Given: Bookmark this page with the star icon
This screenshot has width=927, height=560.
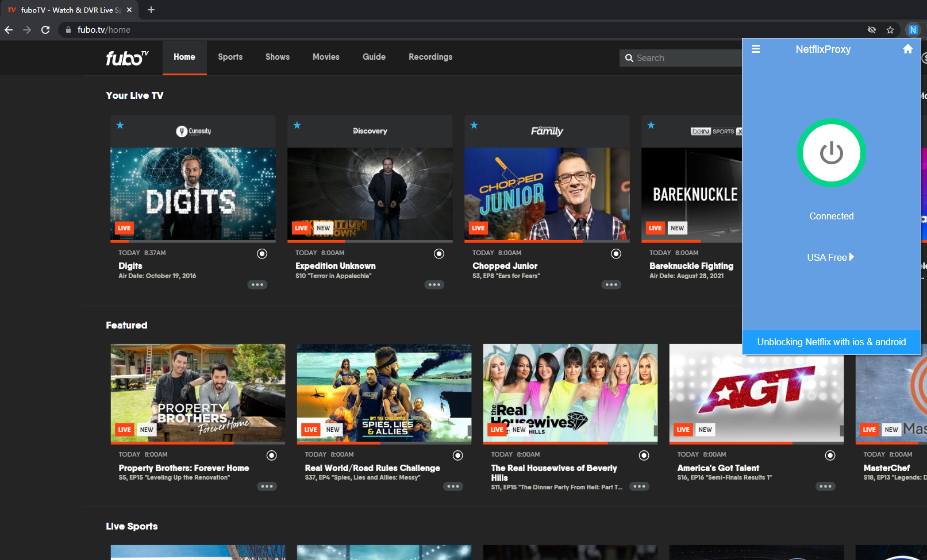Looking at the screenshot, I should (x=890, y=30).
